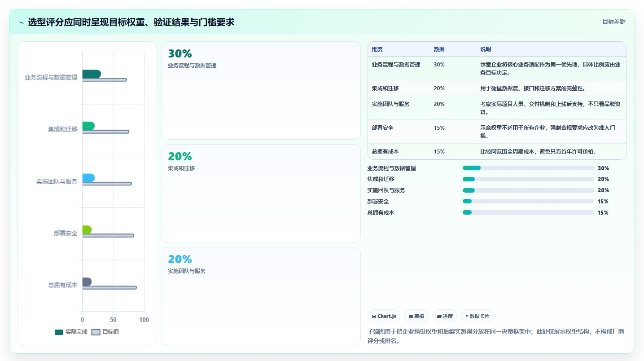Click the 30% value beside the progress bars
This screenshot has height=361, width=644.
coord(603,168)
